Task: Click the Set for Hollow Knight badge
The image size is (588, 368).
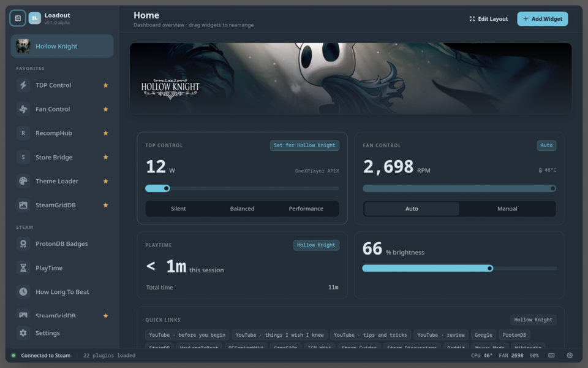Action: click(304, 145)
